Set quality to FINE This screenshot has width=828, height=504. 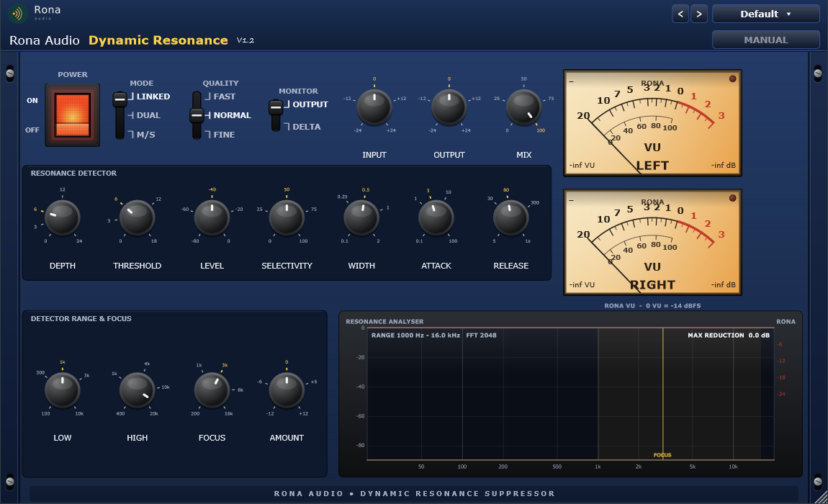(224, 135)
